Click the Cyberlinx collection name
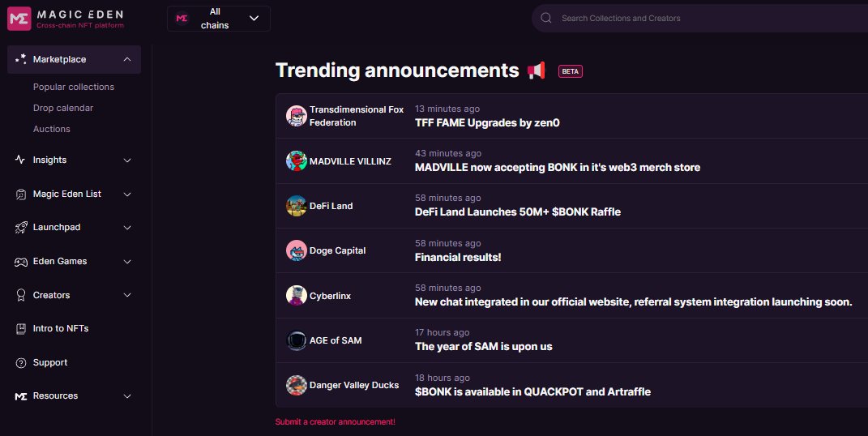The width and height of the screenshot is (868, 436). click(x=330, y=296)
